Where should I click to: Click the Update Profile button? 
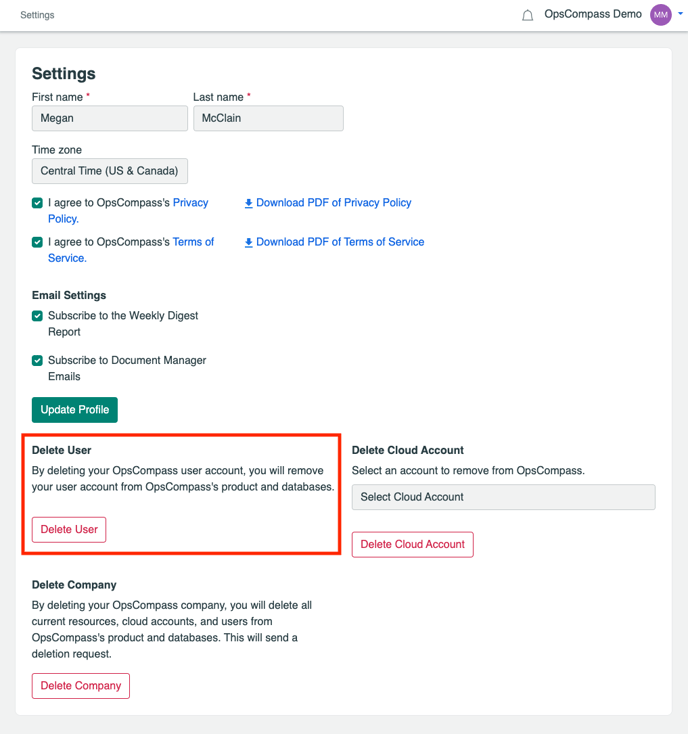(75, 410)
